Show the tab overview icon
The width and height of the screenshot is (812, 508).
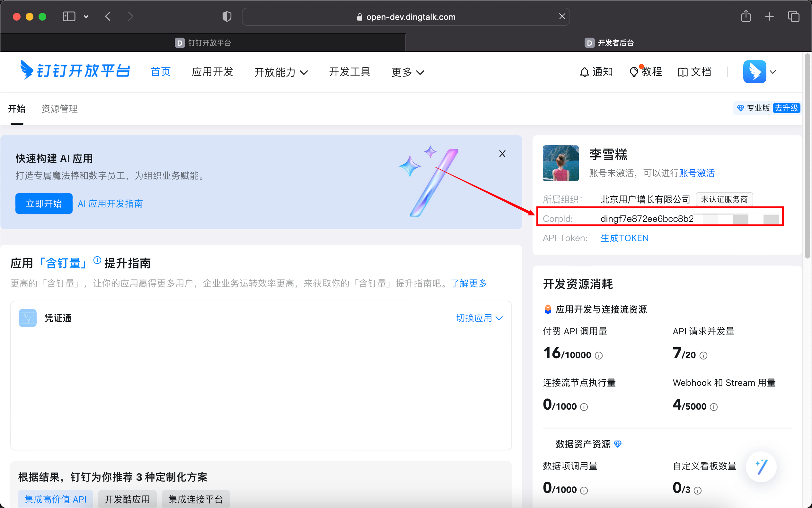pos(794,16)
